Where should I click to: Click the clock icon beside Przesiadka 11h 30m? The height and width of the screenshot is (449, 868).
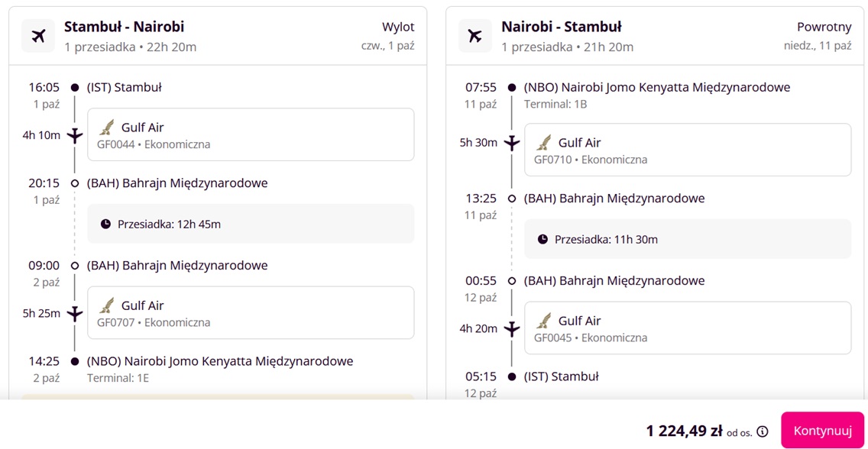coord(543,239)
